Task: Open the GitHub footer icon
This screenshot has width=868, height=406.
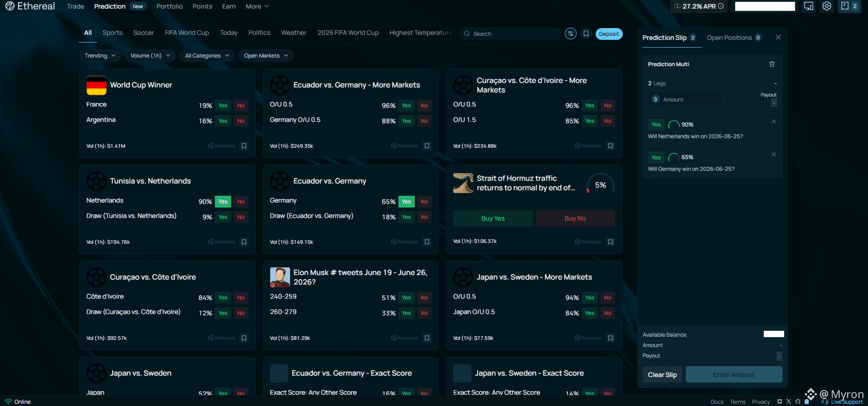Action: (798, 401)
